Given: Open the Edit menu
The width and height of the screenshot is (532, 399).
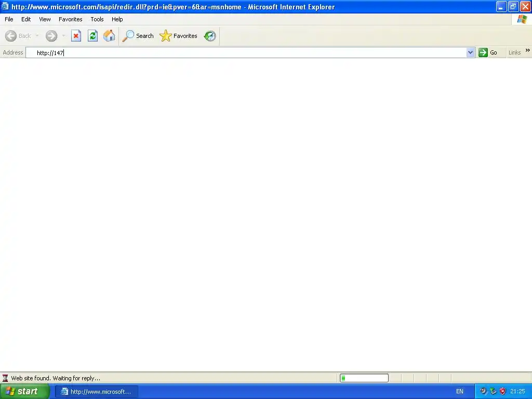Looking at the screenshot, I should tap(26, 19).
